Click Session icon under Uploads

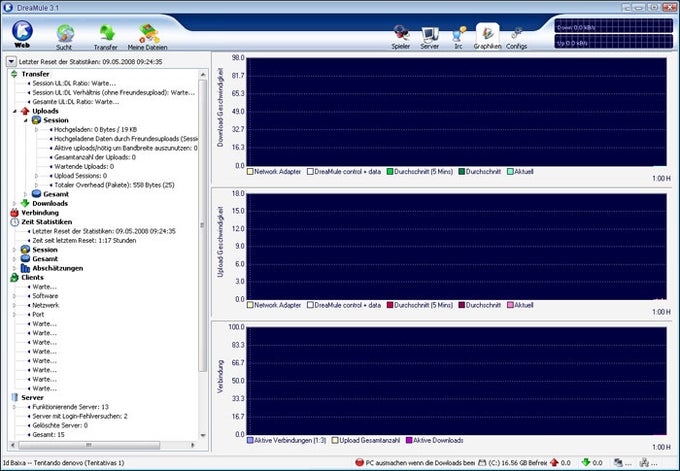click(x=36, y=120)
